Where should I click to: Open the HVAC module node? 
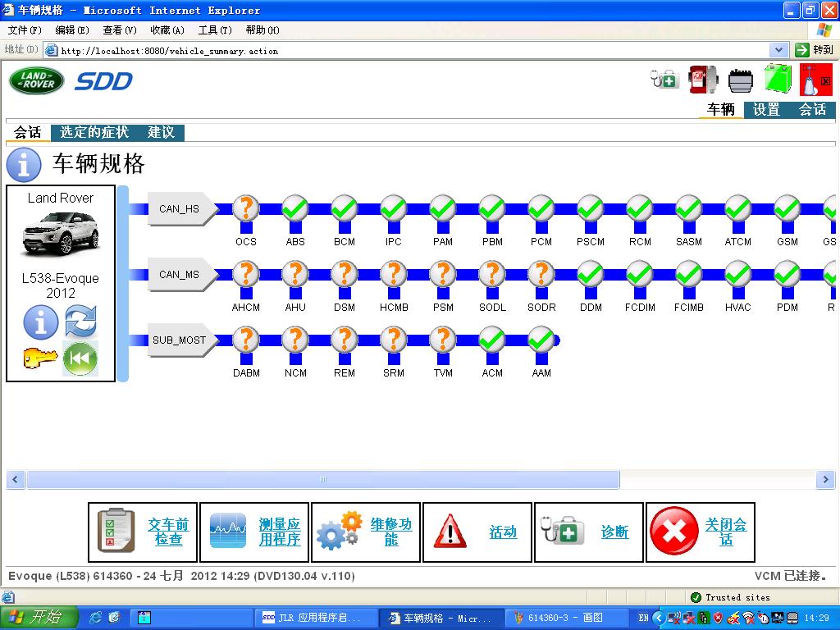738,274
